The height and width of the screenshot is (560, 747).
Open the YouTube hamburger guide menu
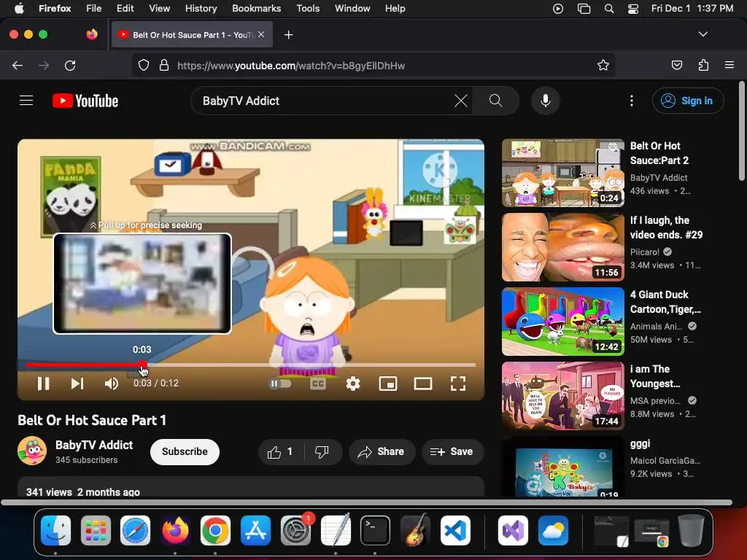[26, 101]
